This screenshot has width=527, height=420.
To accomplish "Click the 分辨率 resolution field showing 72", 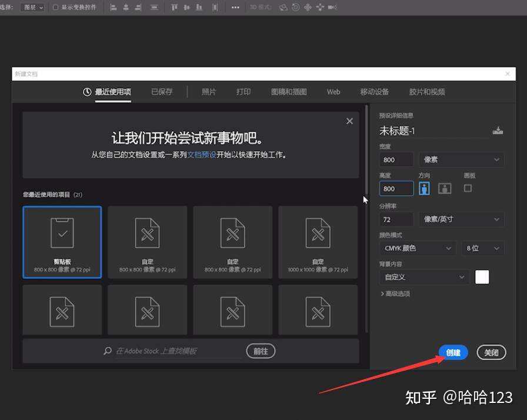I will (x=396, y=219).
